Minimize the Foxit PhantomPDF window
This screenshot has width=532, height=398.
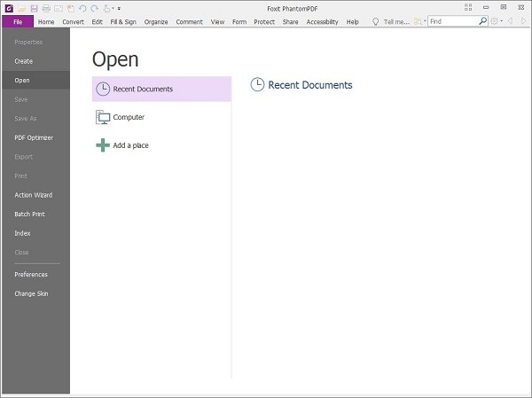click(486, 7)
